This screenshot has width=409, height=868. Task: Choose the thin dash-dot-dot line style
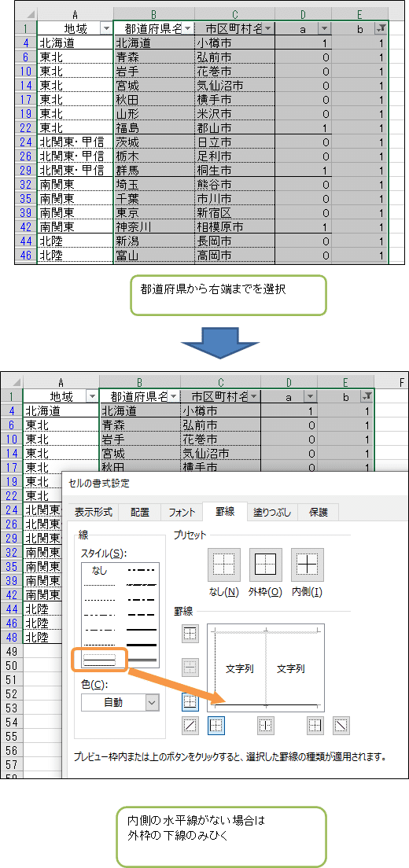(x=100, y=615)
